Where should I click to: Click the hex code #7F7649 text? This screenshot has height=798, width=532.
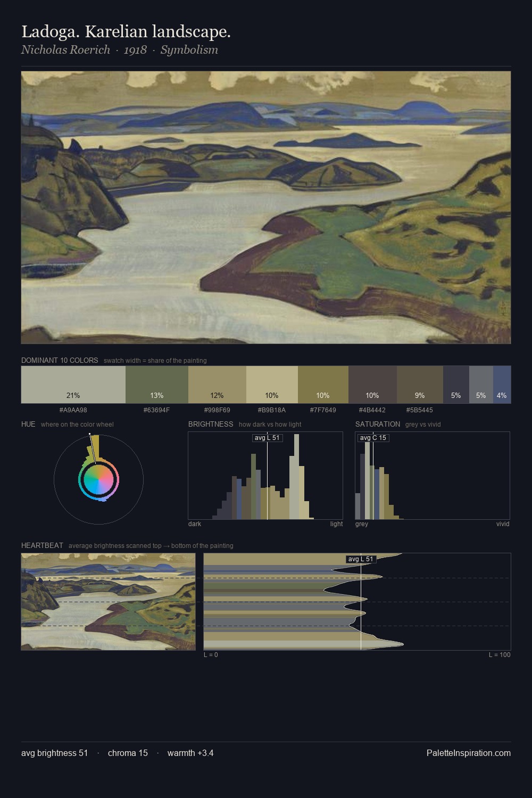pyautogui.click(x=323, y=410)
